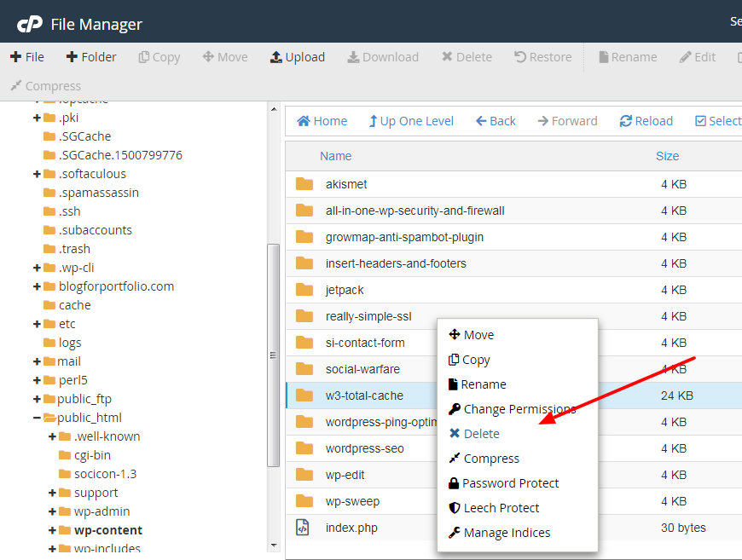Click the Copy toolbar button
The height and width of the screenshot is (560, 742).
(x=159, y=57)
